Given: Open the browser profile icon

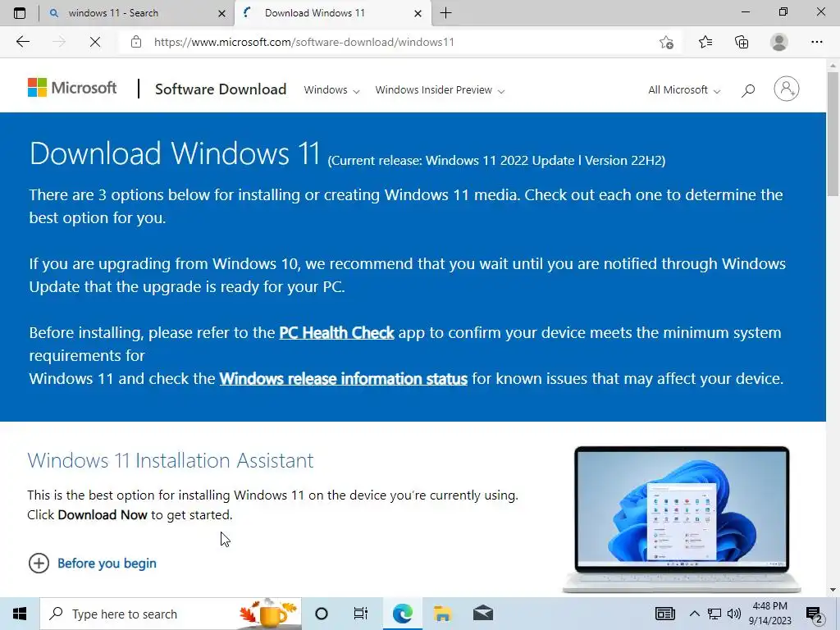Looking at the screenshot, I should click(x=779, y=42).
